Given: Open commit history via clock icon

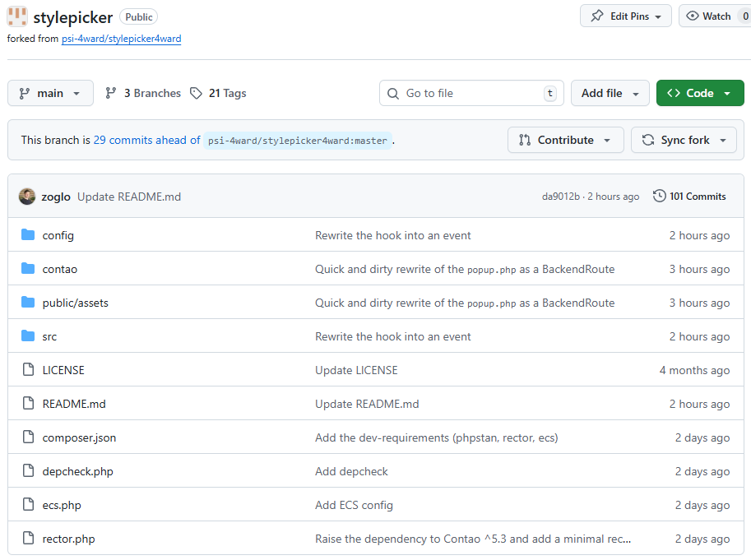Looking at the screenshot, I should [x=660, y=197].
